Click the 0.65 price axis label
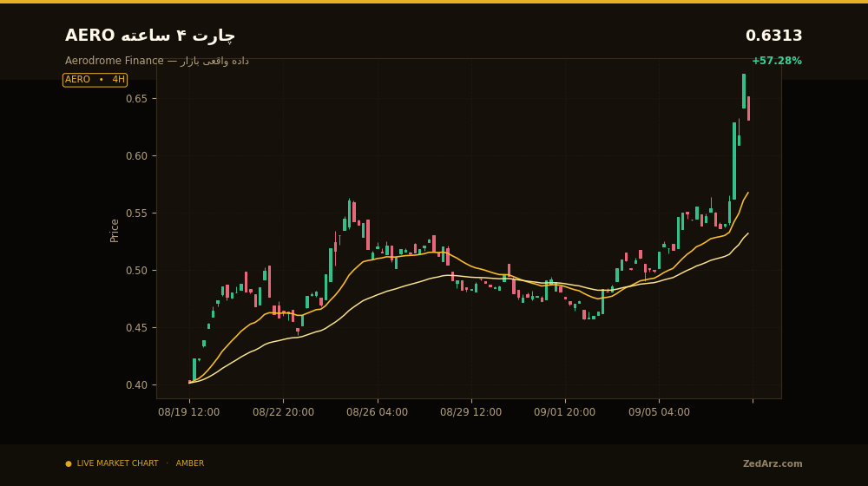Screen dimensions: 868x486 [x=137, y=99]
